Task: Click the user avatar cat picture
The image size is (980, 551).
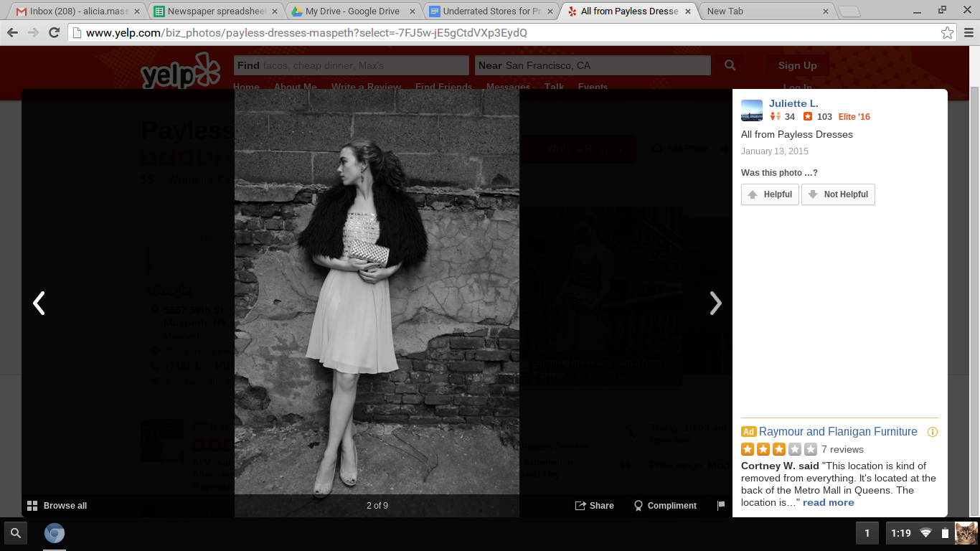Action: (x=966, y=533)
